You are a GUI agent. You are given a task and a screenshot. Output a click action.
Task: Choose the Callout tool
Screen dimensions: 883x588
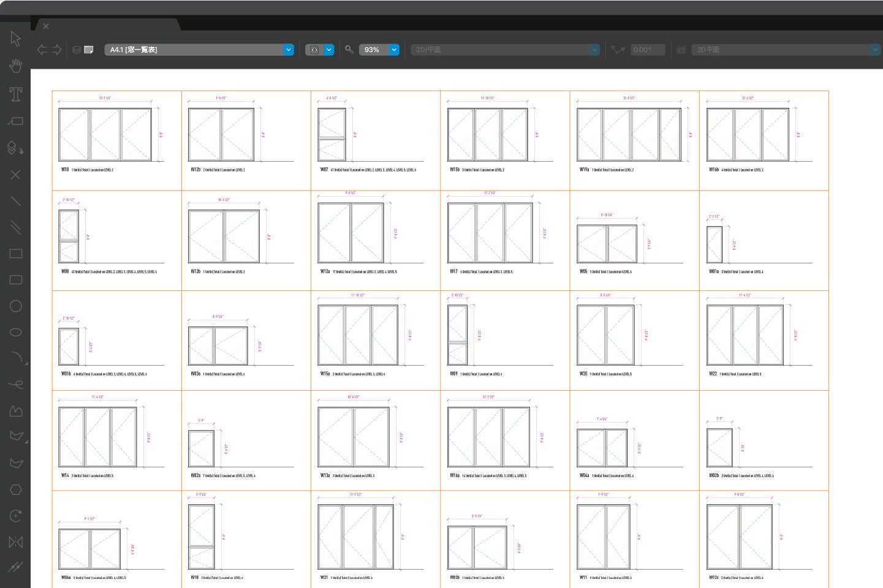(x=16, y=121)
